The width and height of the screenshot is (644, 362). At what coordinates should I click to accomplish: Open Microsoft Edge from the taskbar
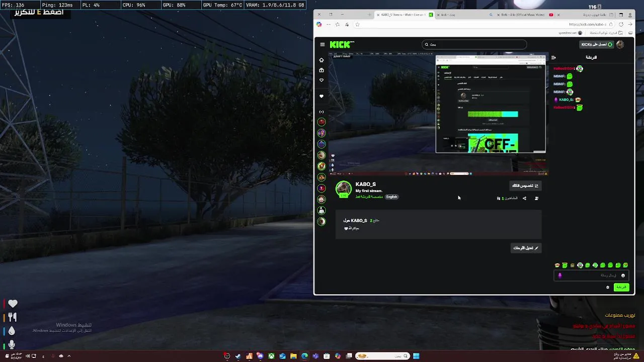[304, 356]
